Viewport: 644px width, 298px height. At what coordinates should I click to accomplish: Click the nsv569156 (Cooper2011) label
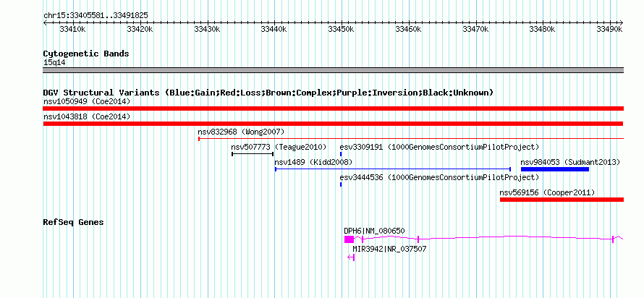(x=547, y=192)
